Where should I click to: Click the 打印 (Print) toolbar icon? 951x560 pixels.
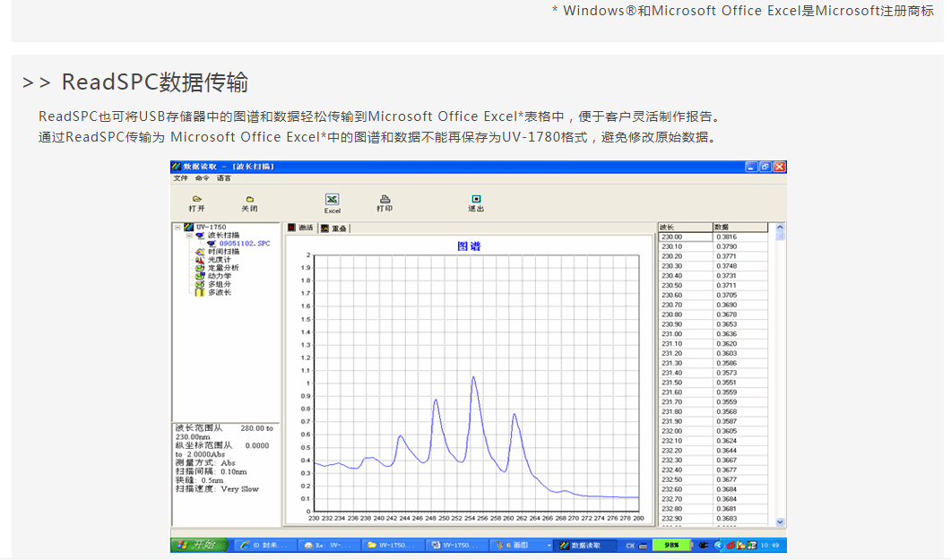[x=385, y=199]
